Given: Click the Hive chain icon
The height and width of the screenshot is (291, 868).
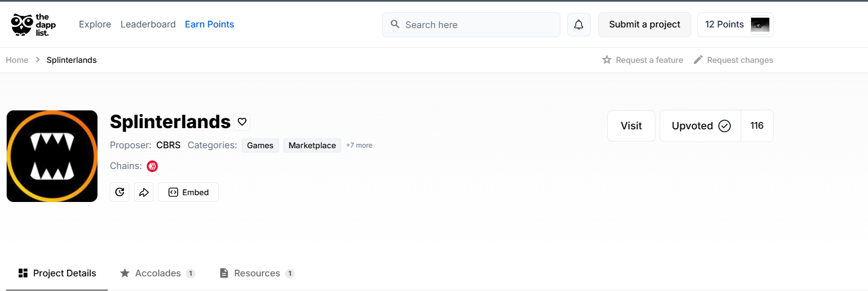Looking at the screenshot, I should tap(152, 166).
